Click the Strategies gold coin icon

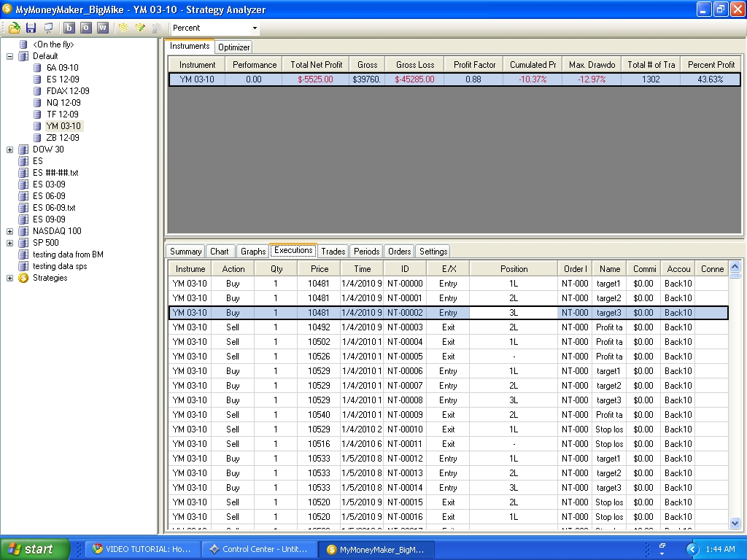pos(23,278)
